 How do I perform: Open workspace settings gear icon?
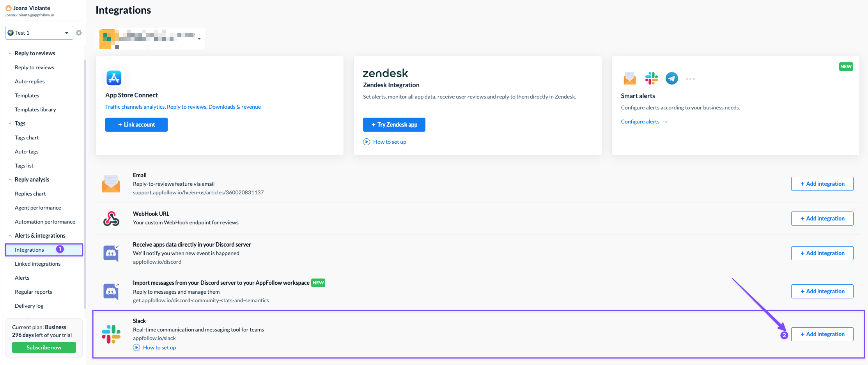(79, 33)
